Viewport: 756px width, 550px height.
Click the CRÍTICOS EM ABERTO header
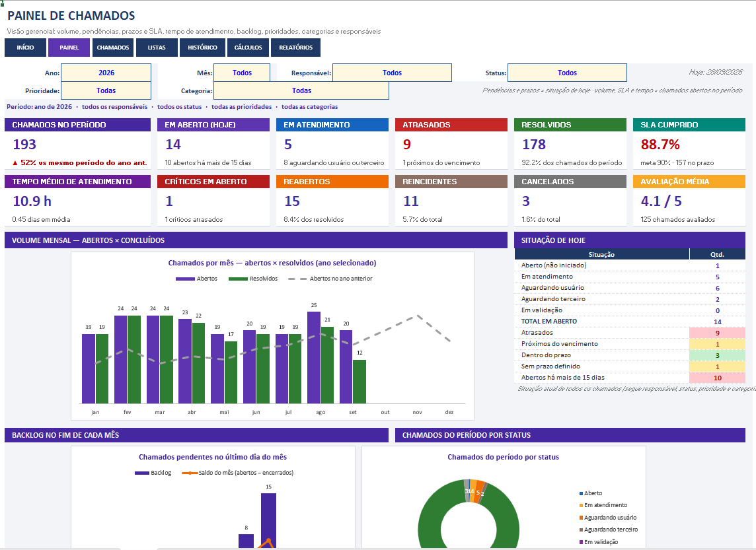coord(213,182)
